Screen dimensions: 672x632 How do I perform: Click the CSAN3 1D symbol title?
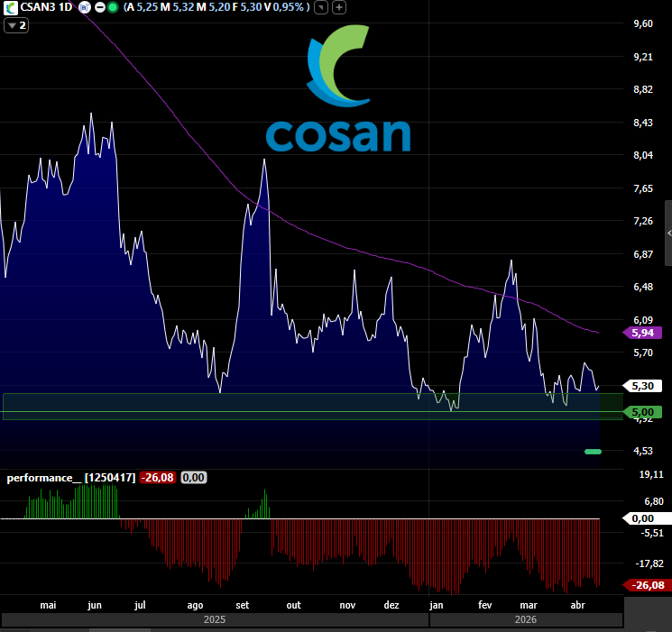[x=46, y=7]
